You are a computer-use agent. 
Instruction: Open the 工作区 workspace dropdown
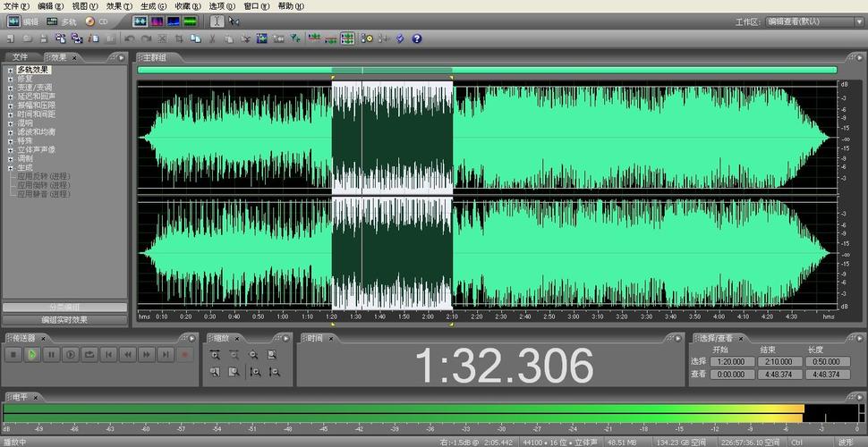[x=814, y=22]
